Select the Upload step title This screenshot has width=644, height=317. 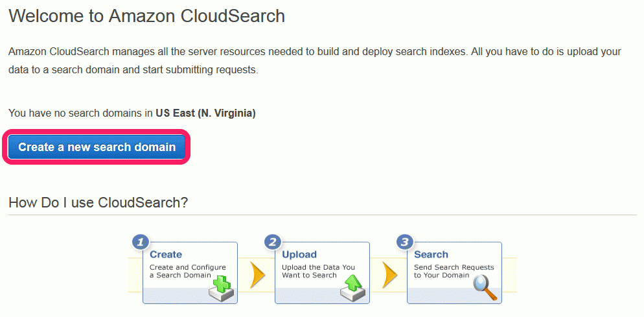(x=299, y=255)
